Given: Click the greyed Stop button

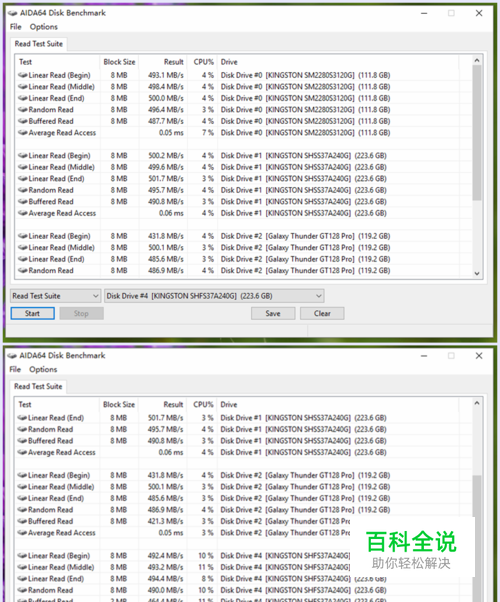Looking at the screenshot, I should (x=81, y=313).
